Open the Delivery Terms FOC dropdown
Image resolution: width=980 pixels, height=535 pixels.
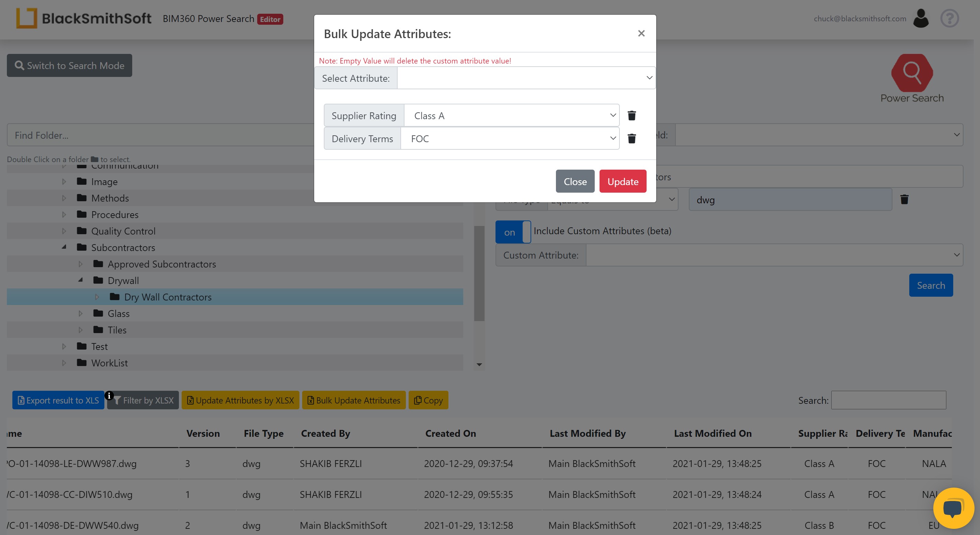pyautogui.click(x=510, y=138)
